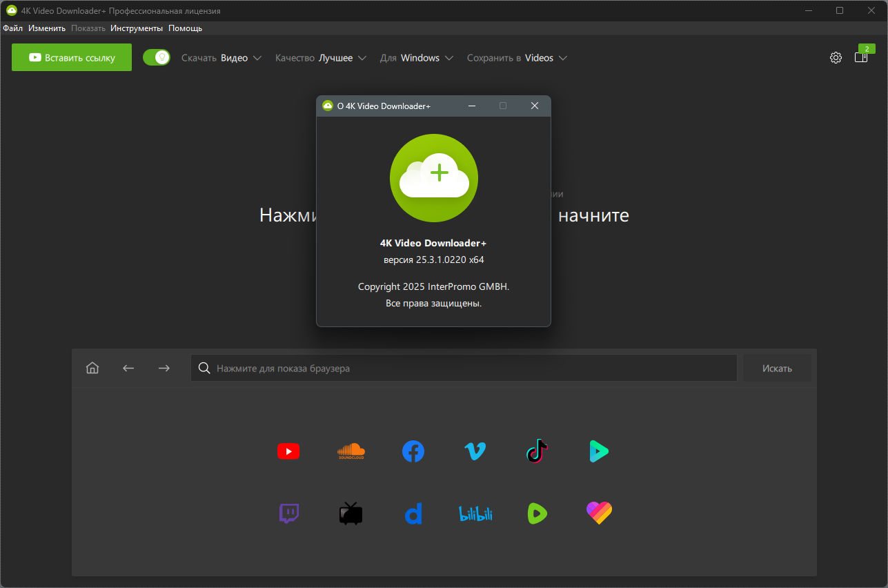Click the Искать button
888x588 pixels.
777,369
